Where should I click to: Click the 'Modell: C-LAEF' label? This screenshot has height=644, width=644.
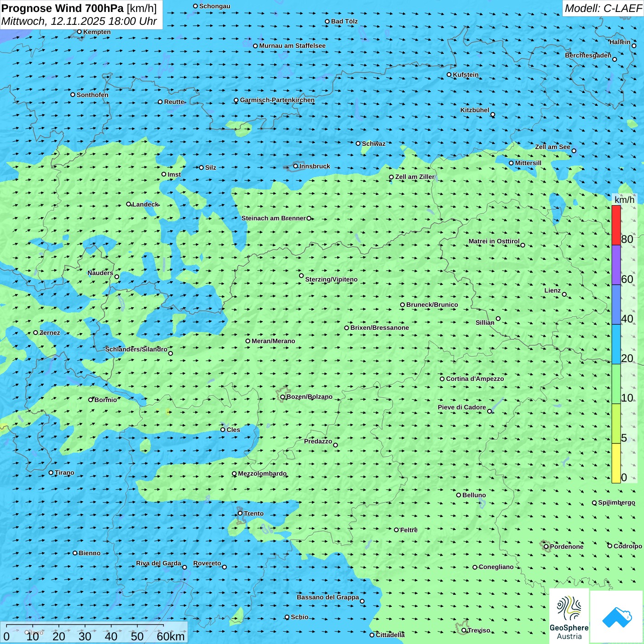coord(603,8)
